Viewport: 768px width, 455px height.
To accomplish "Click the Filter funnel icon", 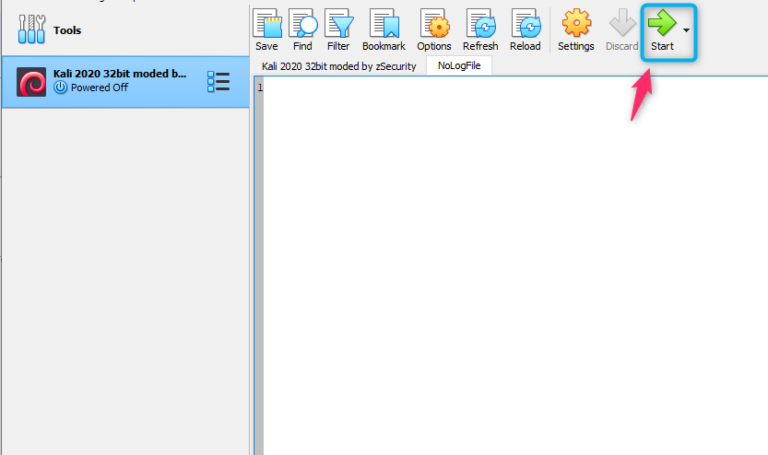I will point(338,24).
